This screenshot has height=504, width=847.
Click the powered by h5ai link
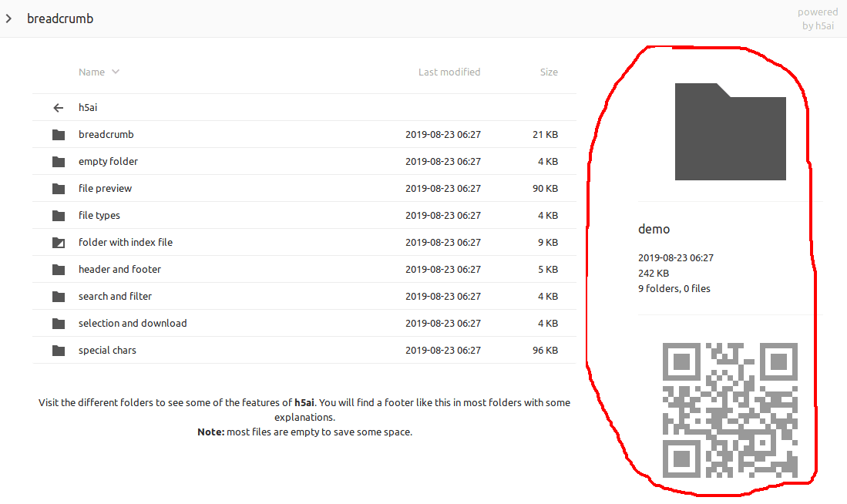(x=818, y=18)
